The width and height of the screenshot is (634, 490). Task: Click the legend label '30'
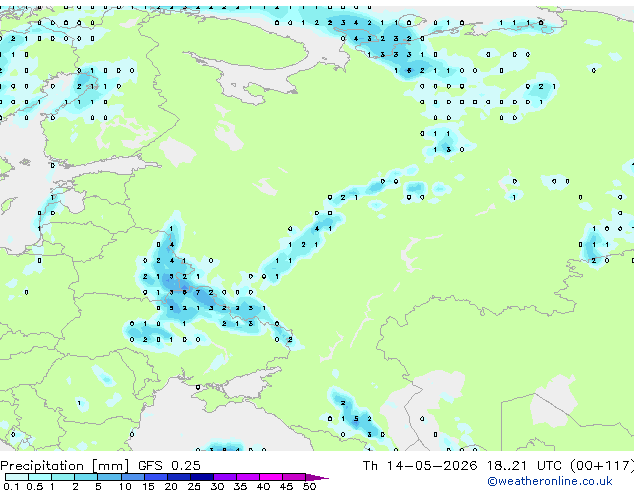click(217, 486)
